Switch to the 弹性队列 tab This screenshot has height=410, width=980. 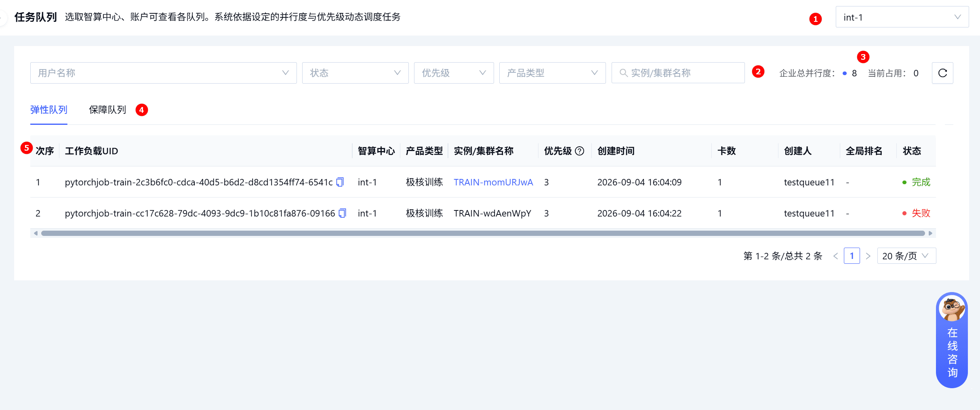point(49,110)
